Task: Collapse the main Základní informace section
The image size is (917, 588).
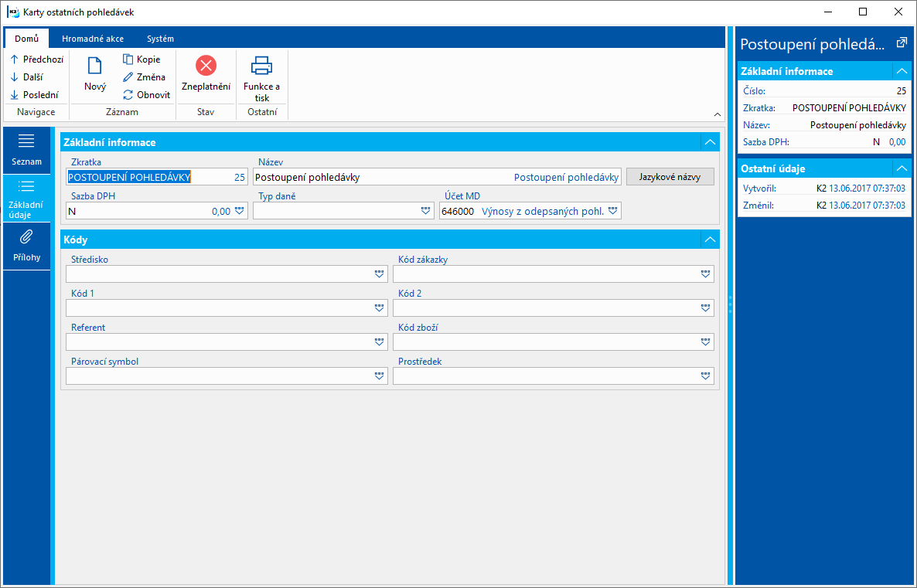Action: pos(710,142)
